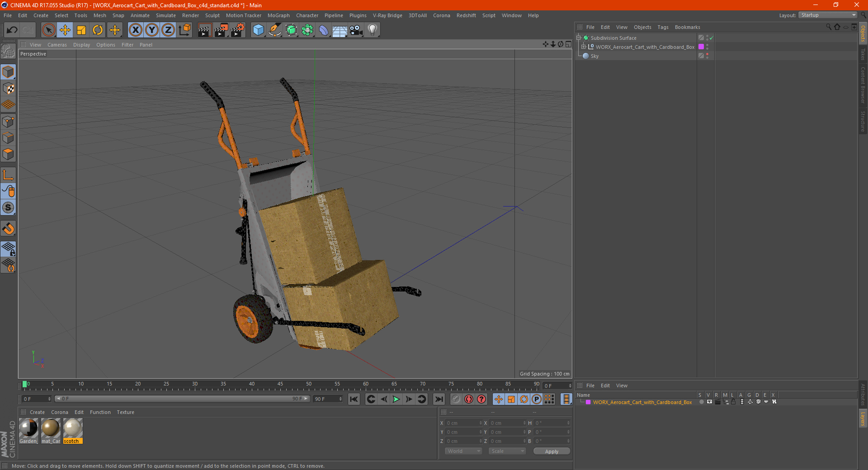Click WORX_Aerocart object layer color swatch
Screen dimensions: 868x470
701,47
